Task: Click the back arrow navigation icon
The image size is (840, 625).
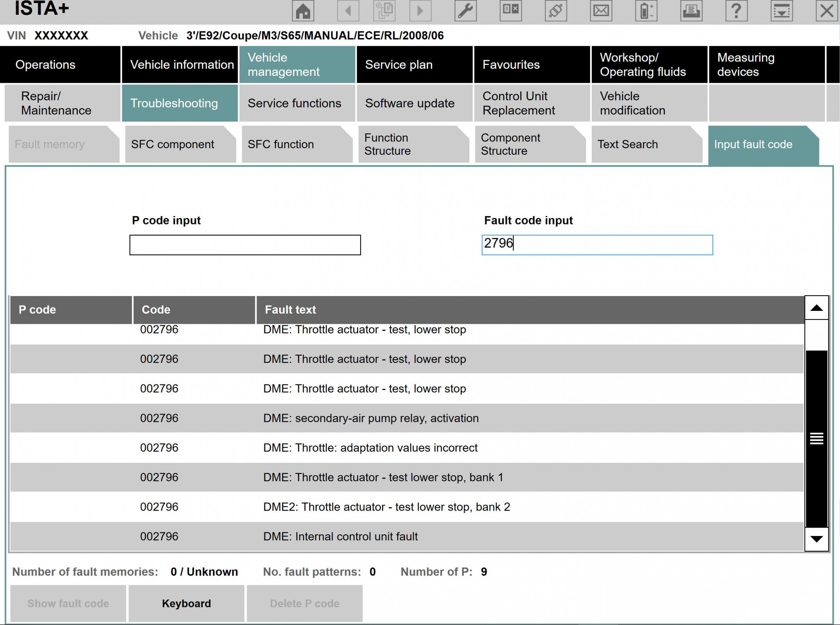Action: 348,11
